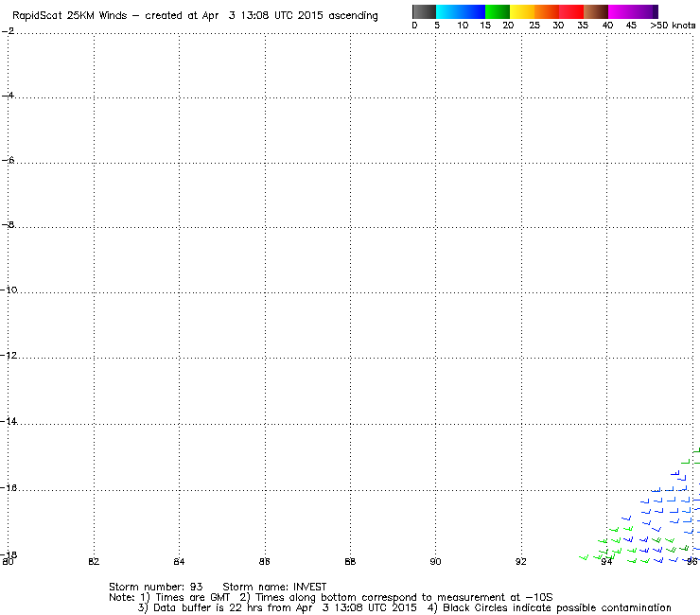Click the 'Storm name: INVEST' text
The height and width of the screenshot is (615, 700).
tap(274, 587)
